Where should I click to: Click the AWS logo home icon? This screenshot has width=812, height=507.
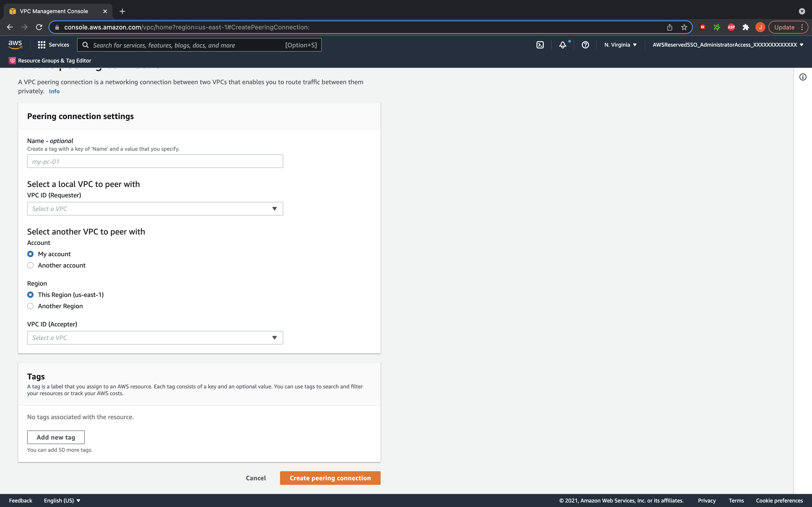point(15,45)
